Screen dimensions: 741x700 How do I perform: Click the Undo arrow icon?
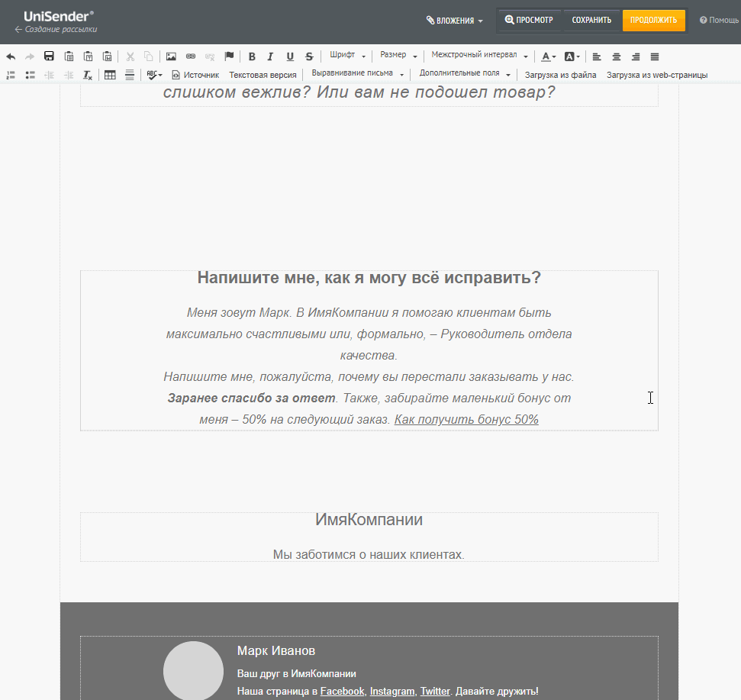pos(11,56)
